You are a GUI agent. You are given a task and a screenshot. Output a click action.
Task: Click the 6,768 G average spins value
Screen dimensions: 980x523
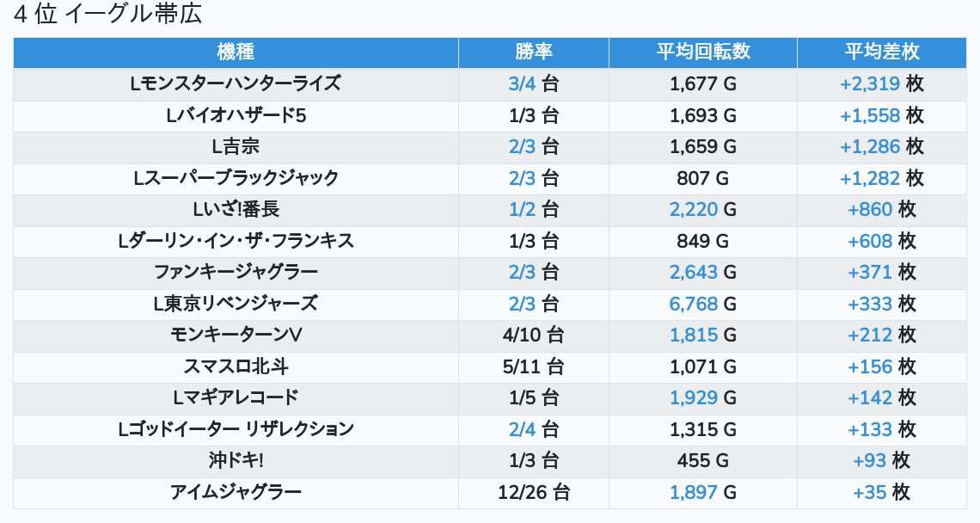(703, 304)
